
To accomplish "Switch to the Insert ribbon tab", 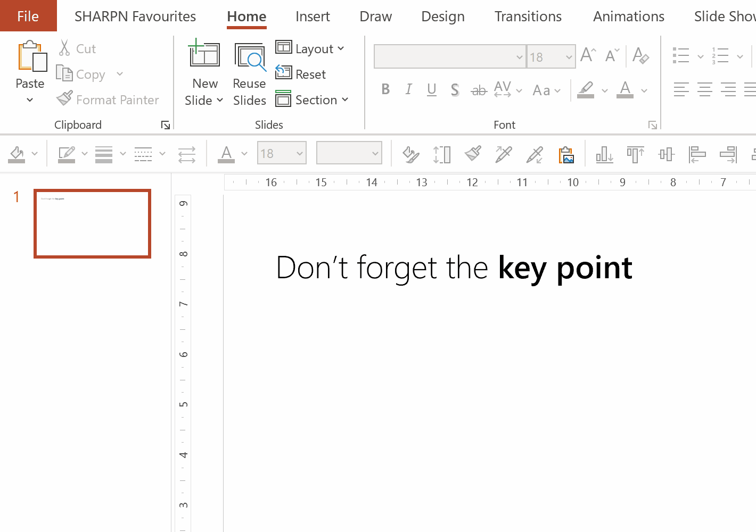I will pos(313,16).
